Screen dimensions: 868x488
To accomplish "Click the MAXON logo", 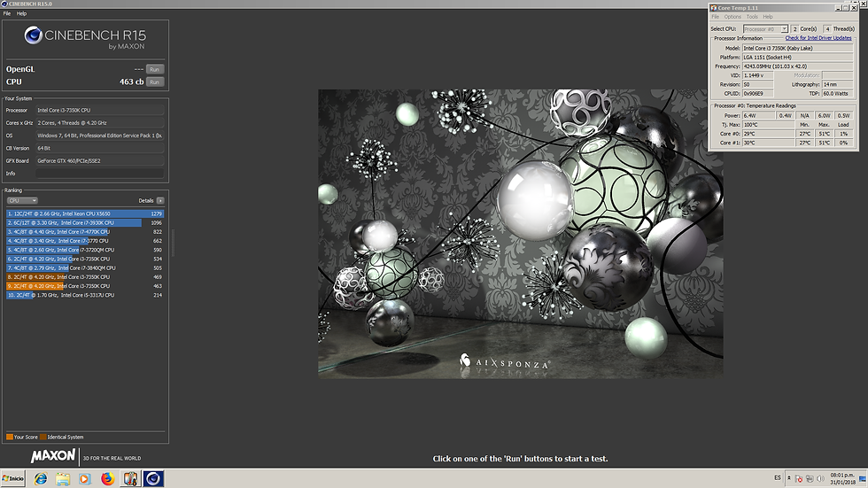I will [x=53, y=456].
